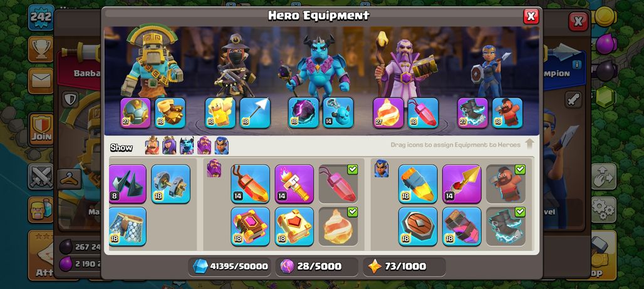Choose the Fireball torch equipment

[294, 184]
